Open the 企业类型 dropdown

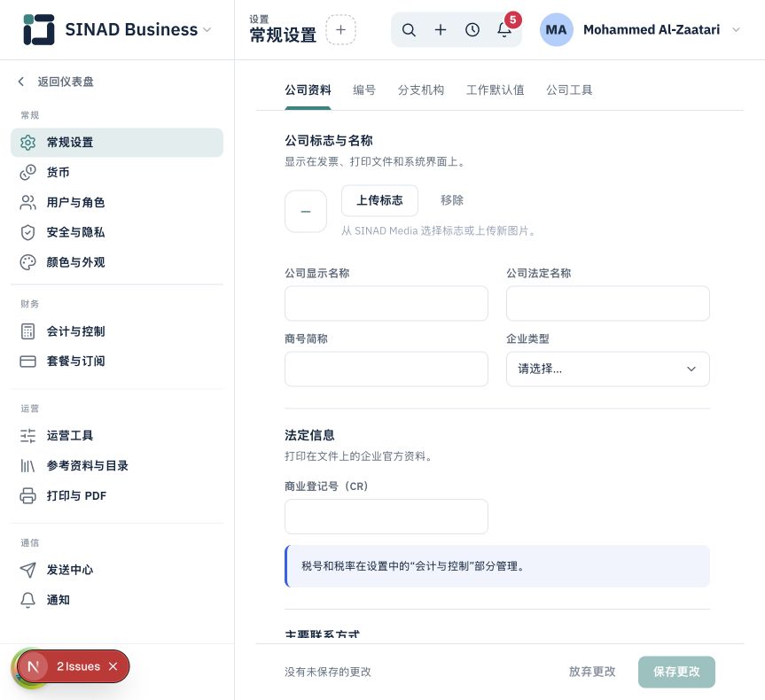(x=608, y=369)
